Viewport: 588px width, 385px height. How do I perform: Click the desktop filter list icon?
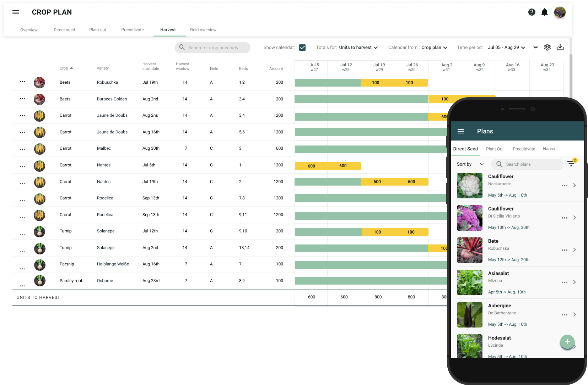[536, 48]
